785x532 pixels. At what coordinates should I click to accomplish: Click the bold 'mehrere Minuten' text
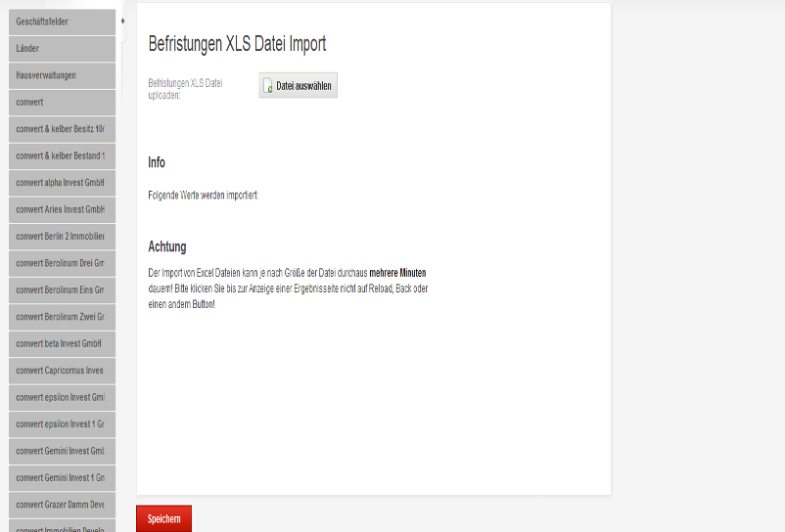(x=397, y=273)
